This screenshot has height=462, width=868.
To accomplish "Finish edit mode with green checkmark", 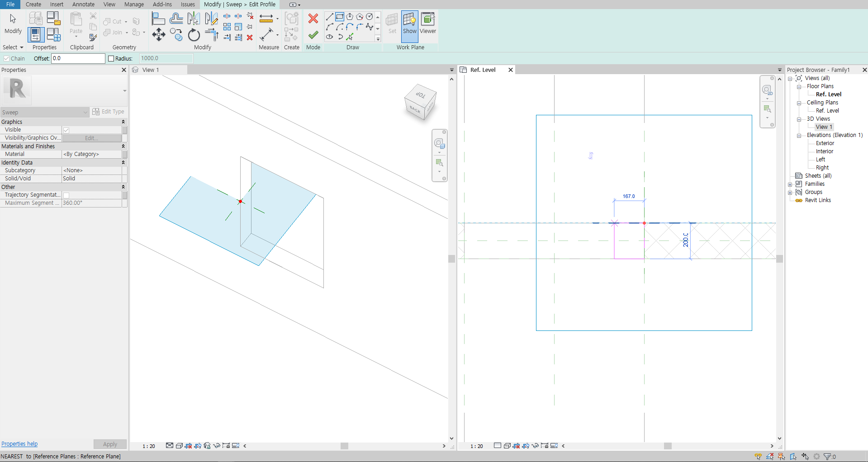I will [313, 35].
